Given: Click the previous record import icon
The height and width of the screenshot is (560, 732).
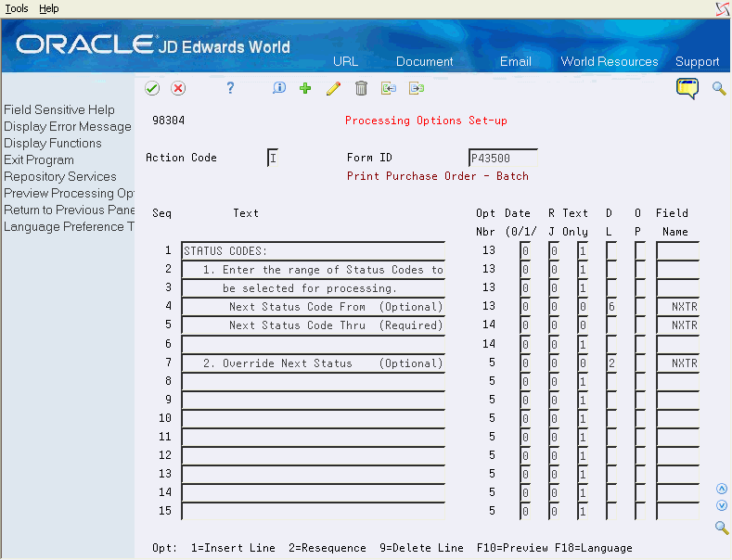Looking at the screenshot, I should (389, 88).
